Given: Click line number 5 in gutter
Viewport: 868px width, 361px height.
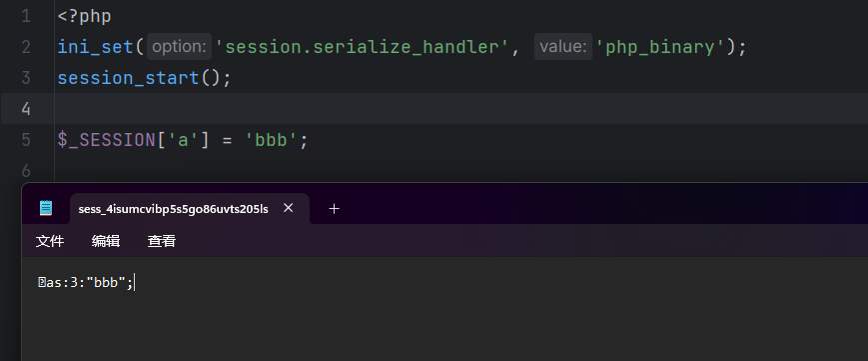Looking at the screenshot, I should 26,140.
